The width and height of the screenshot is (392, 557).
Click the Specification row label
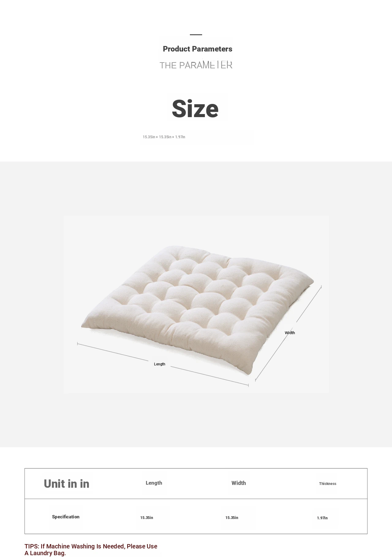click(x=66, y=517)
